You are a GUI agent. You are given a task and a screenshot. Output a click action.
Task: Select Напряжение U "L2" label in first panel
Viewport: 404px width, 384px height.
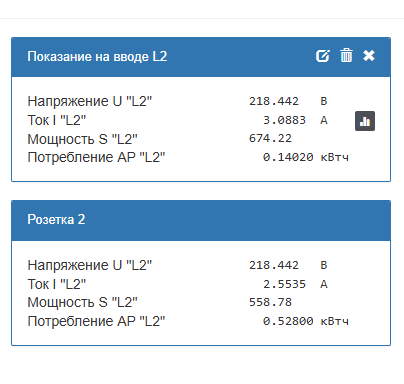click(90, 101)
